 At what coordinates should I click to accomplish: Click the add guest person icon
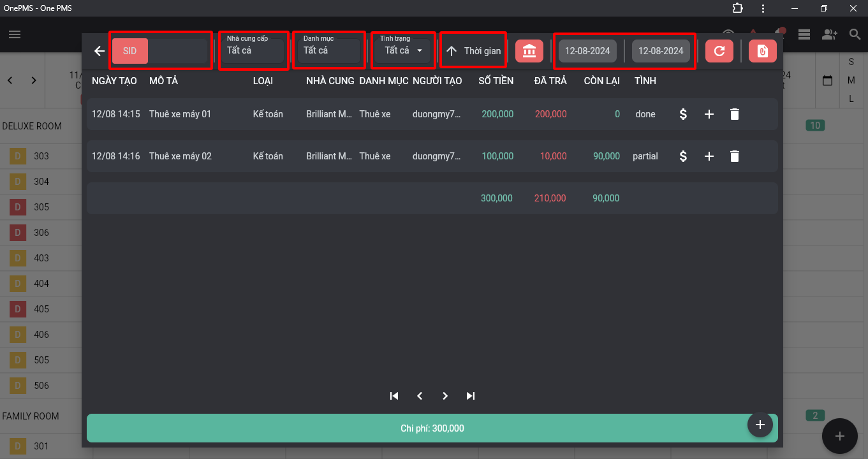pos(829,34)
